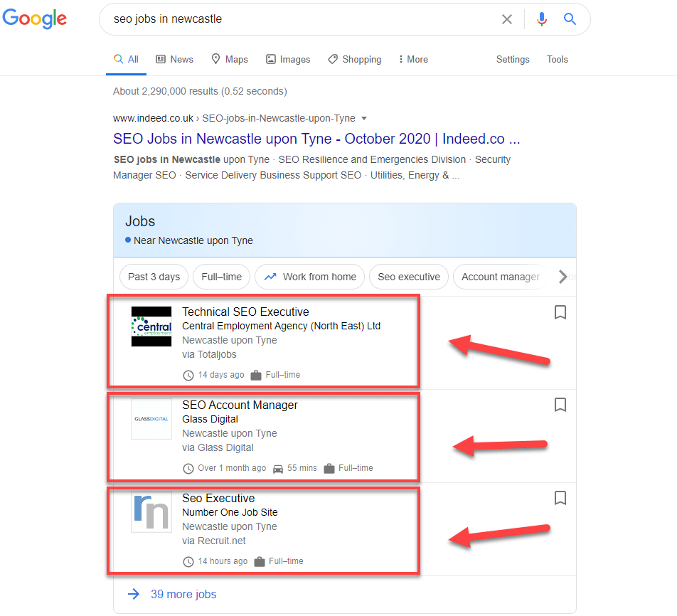Image resolution: width=677 pixels, height=616 pixels.
Task: Open Settings in the search bar
Action: point(513,59)
